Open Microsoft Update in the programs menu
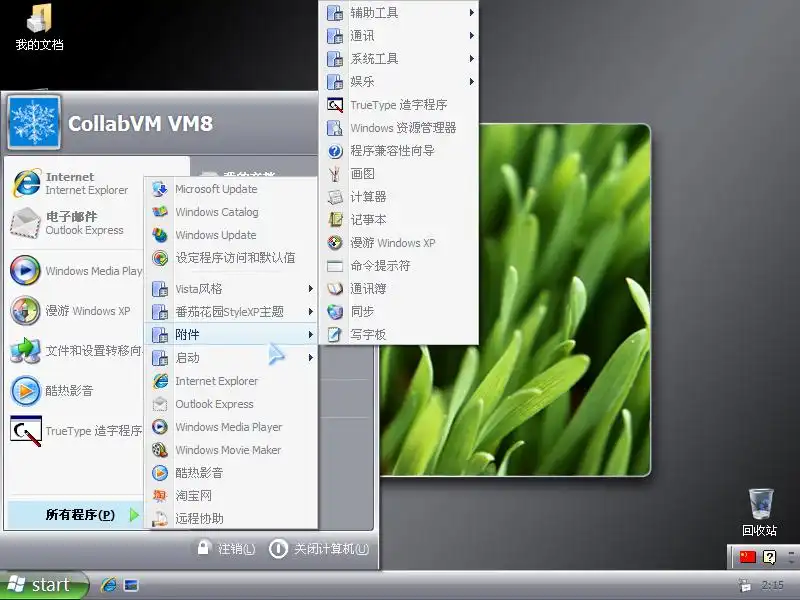The width and height of the screenshot is (800, 600). [231, 189]
